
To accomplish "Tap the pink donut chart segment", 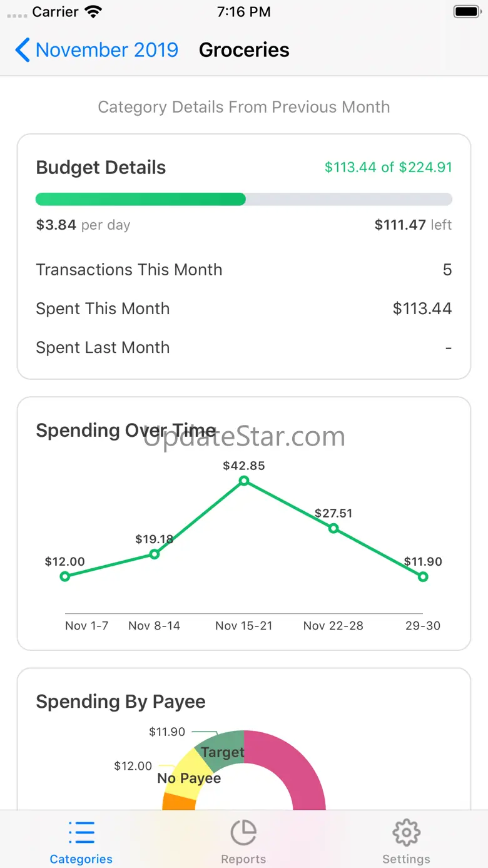I will 300,770.
